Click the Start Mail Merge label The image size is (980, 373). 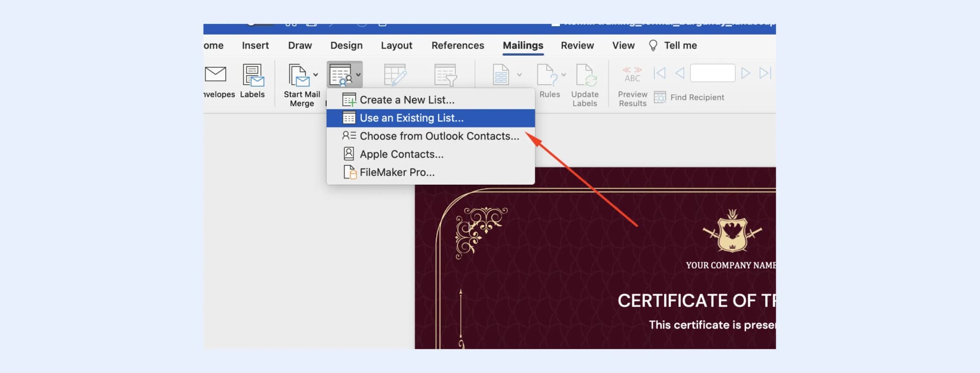[302, 99]
